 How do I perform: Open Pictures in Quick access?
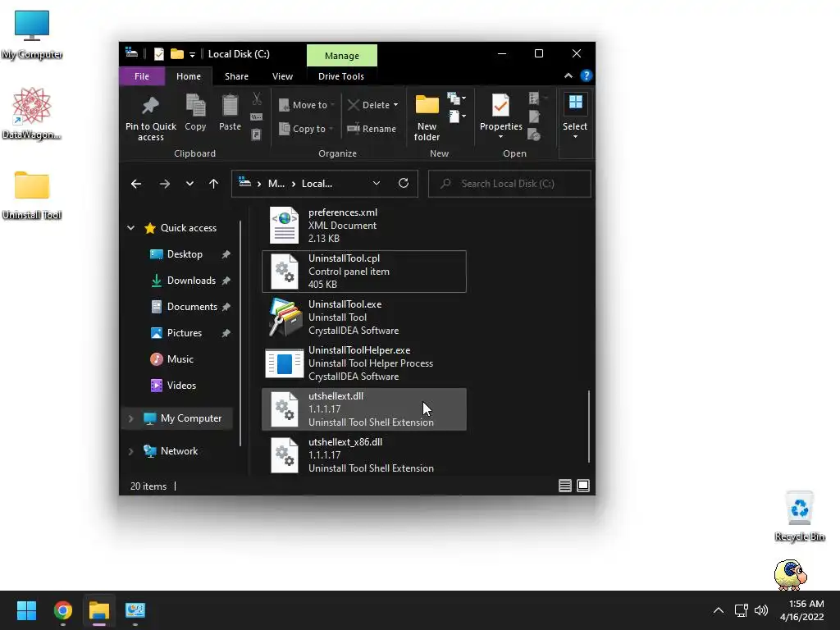point(185,333)
